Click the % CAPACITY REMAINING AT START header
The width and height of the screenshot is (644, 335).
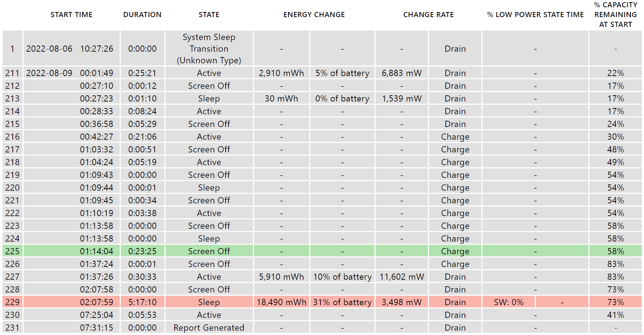616,15
